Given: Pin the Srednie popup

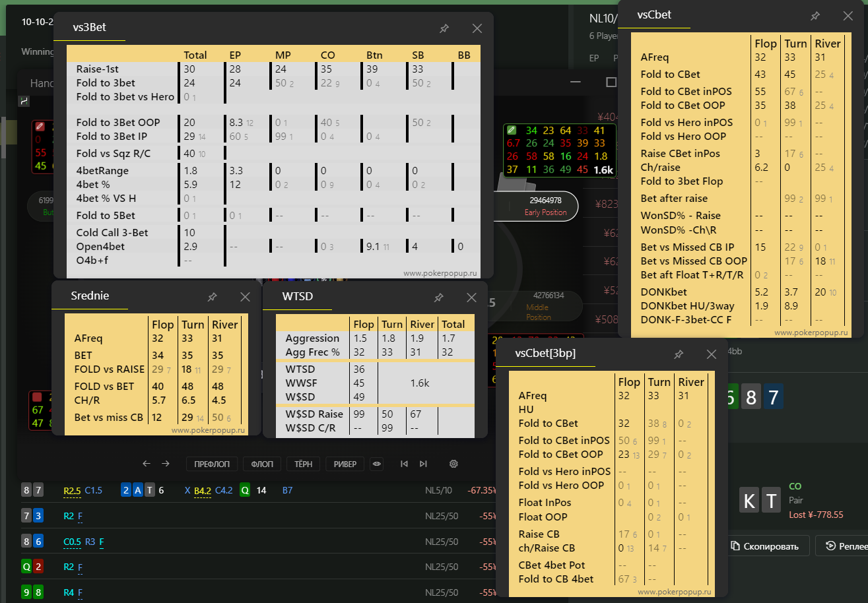Looking at the screenshot, I should click(x=212, y=298).
